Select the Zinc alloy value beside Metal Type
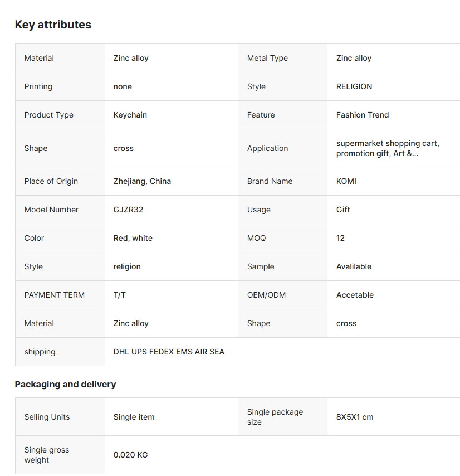The image size is (460, 476). tap(354, 58)
